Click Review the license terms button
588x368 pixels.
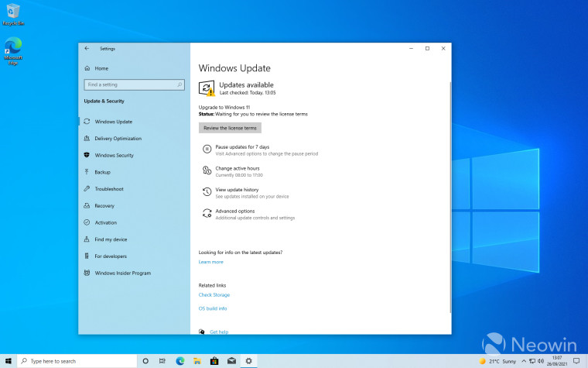[x=230, y=128]
